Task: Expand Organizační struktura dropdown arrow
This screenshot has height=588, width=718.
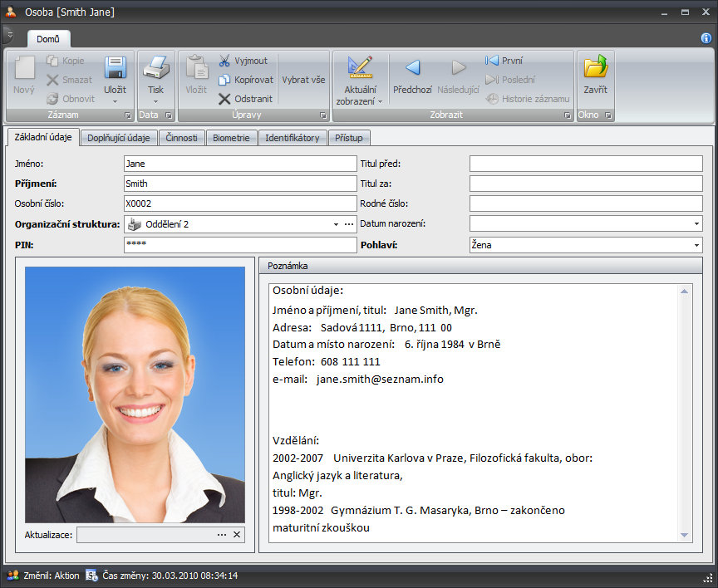Action: 336,224
